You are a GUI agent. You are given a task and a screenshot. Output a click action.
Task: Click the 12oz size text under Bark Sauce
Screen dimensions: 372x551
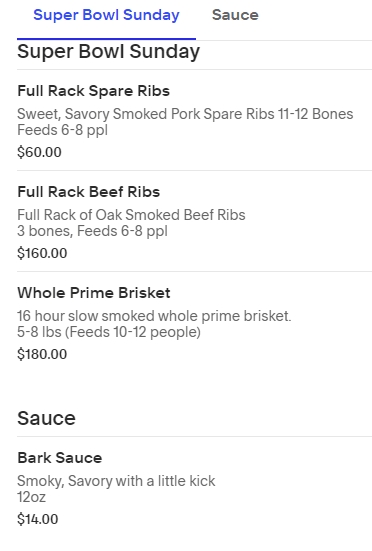(x=32, y=497)
